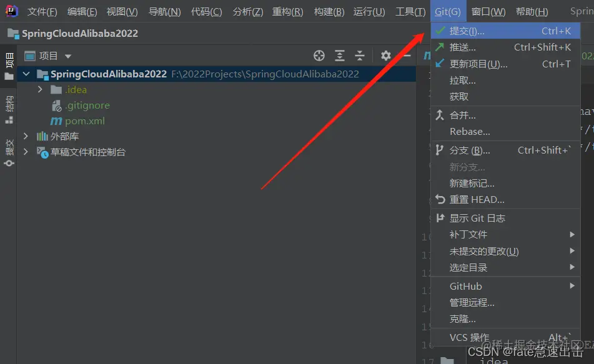Image resolution: width=594 pixels, height=364 pixels.
Task: Click 显示 Git 日志 to show log
Action: tap(477, 218)
